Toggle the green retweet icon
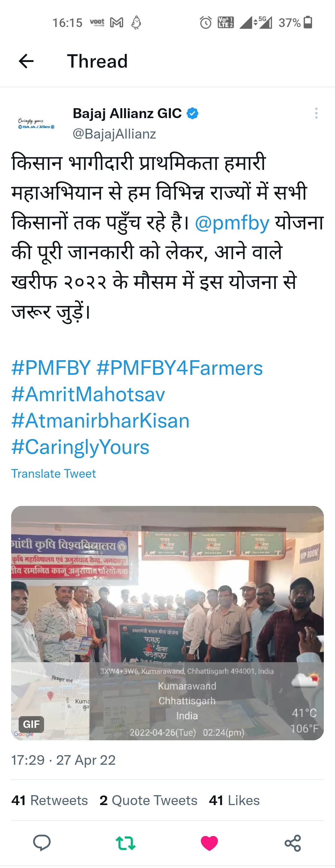The image size is (335, 868). (x=125, y=844)
